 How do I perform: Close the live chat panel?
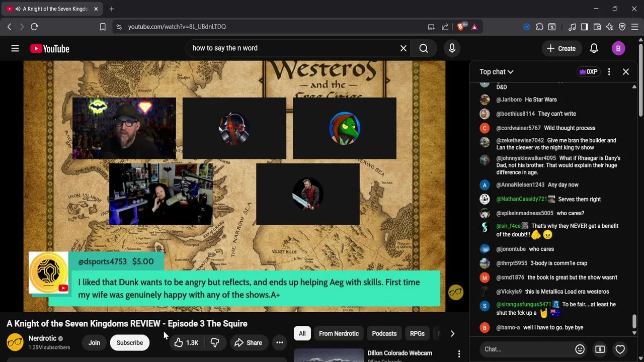pyautogui.click(x=626, y=72)
